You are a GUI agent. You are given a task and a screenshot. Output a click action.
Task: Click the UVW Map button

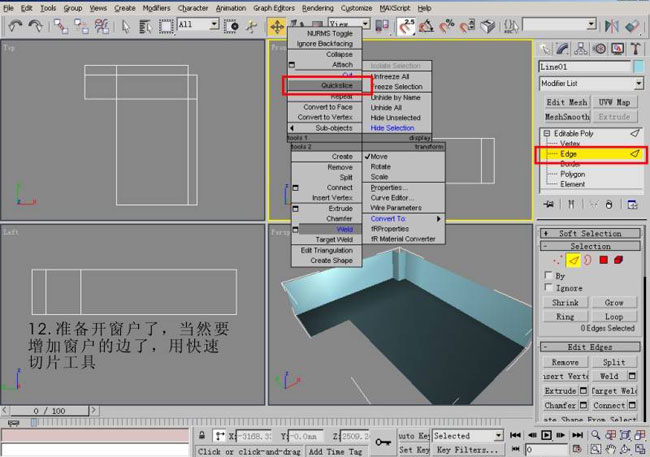(x=614, y=102)
